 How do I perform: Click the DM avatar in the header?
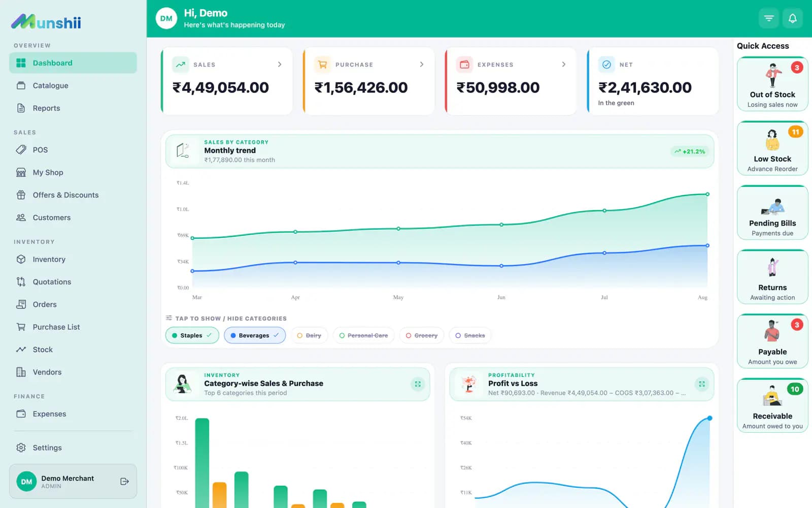click(166, 18)
